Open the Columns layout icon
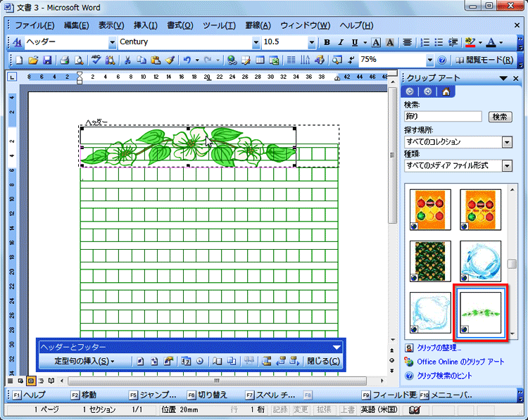Screen dimensions: 528x420 pyautogui.click(x=291, y=61)
